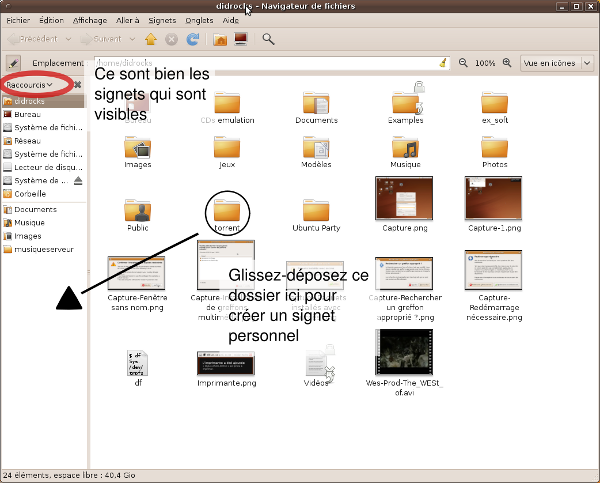Click the Computer toolbar icon
Screen dimensions: 600x483
click(x=241, y=39)
